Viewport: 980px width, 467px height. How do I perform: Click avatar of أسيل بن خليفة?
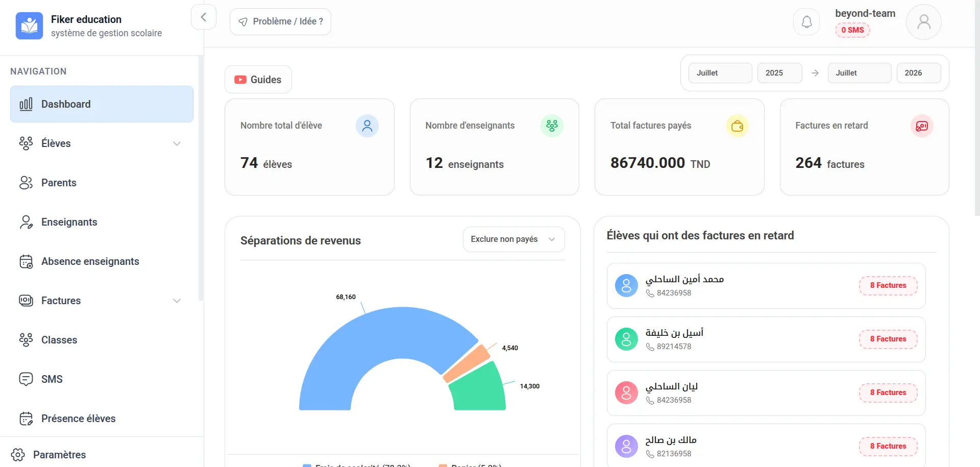626,339
